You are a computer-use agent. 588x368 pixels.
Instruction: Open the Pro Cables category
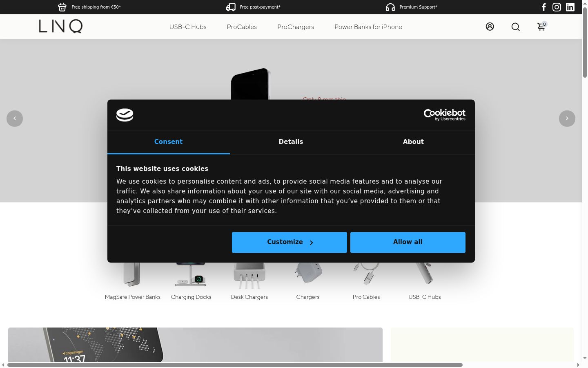(366, 297)
